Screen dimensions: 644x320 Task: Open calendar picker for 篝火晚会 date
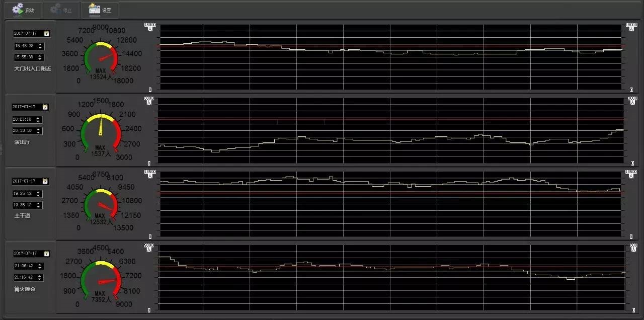point(47,254)
